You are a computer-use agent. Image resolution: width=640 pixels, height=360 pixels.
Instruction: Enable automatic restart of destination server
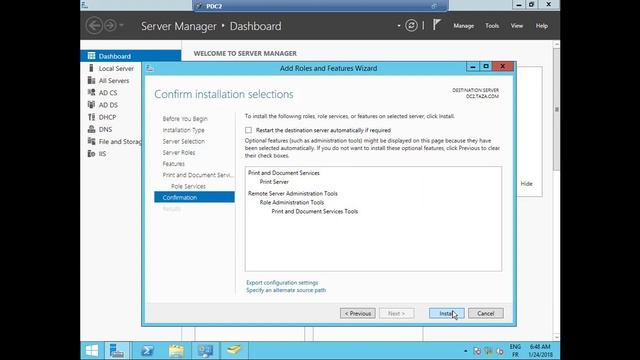pos(249,130)
